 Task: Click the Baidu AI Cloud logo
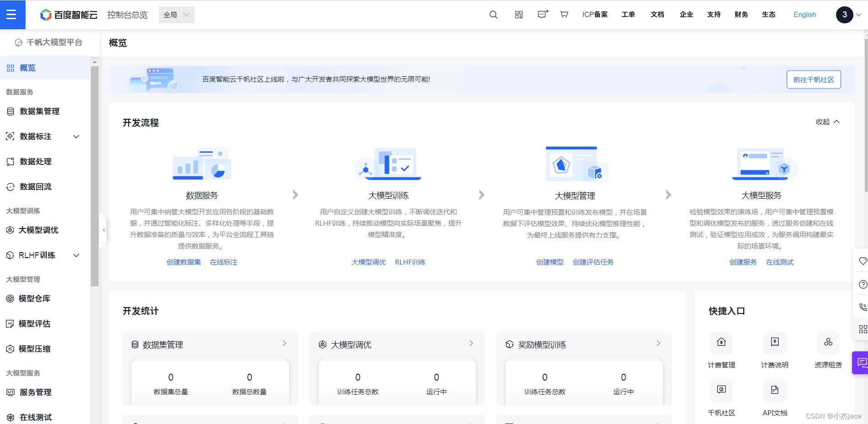click(x=69, y=15)
